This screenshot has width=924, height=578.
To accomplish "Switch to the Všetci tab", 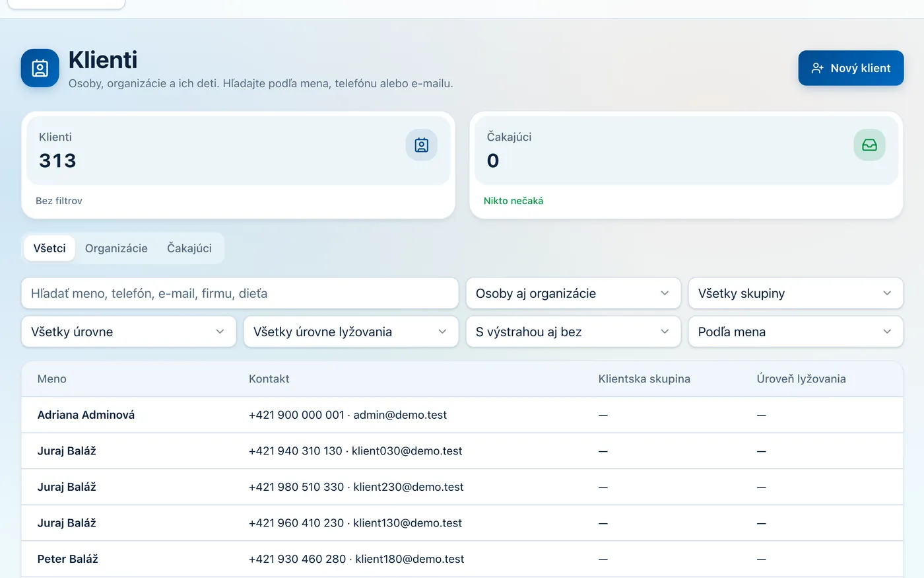I will click(x=49, y=248).
